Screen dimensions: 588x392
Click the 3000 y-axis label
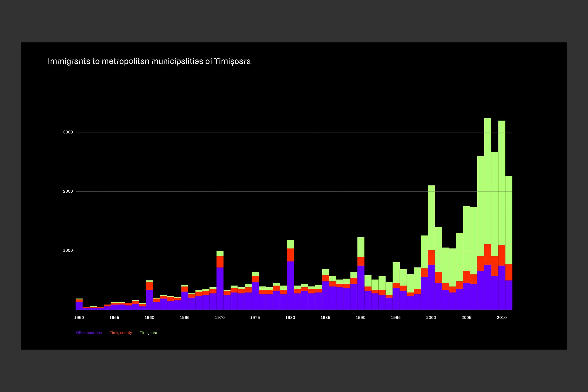[x=68, y=132]
